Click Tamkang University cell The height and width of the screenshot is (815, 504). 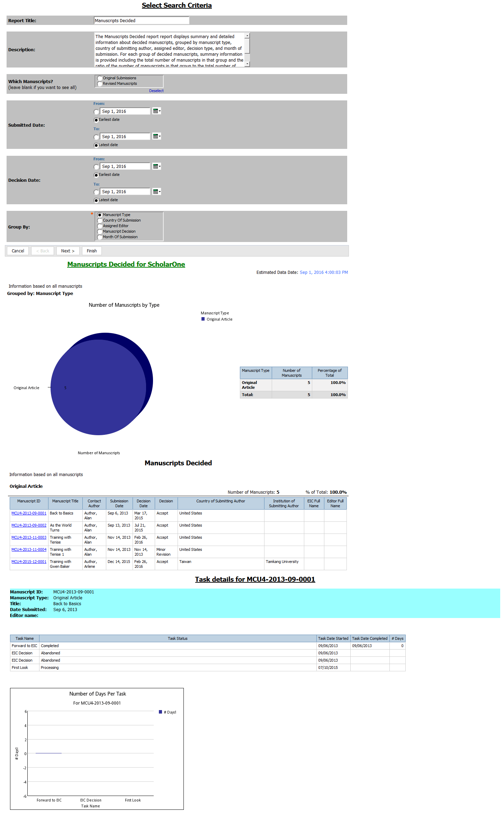tap(284, 564)
